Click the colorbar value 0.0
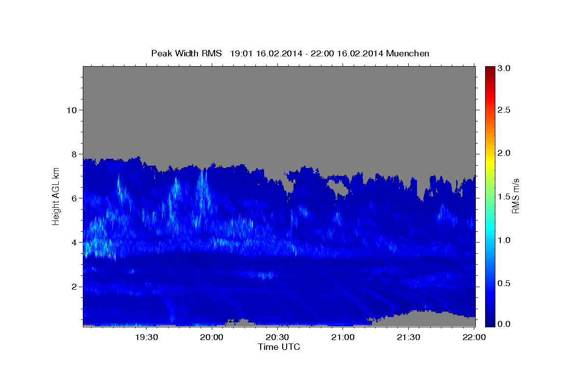The width and height of the screenshot is (588, 392). click(505, 324)
